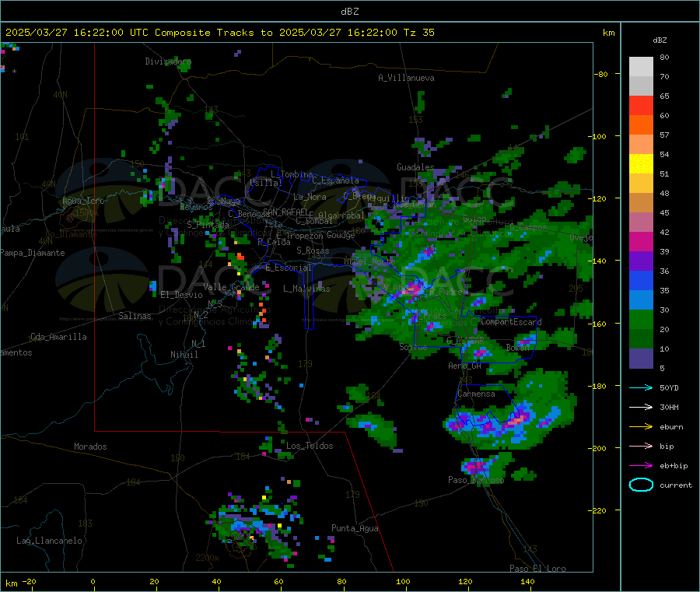Click the yellow eburn arrow in legend
The image size is (700, 592).
click(x=641, y=427)
